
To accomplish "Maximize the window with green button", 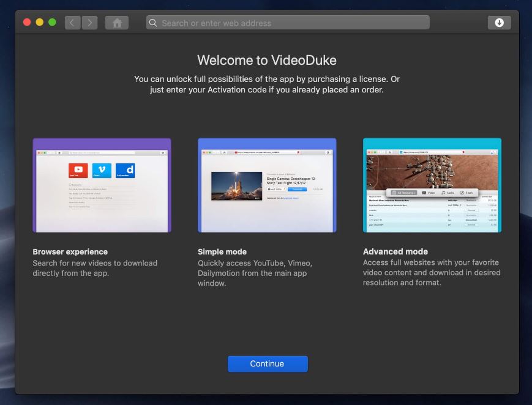I will tap(52, 22).
